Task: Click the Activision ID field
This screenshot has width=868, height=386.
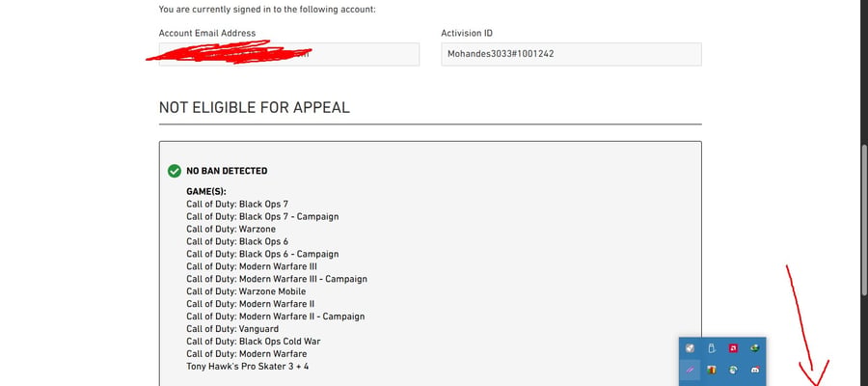Action: coord(571,54)
